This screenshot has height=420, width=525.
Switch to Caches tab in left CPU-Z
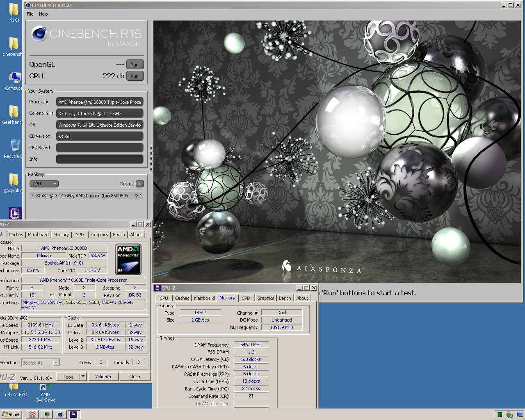pos(16,235)
